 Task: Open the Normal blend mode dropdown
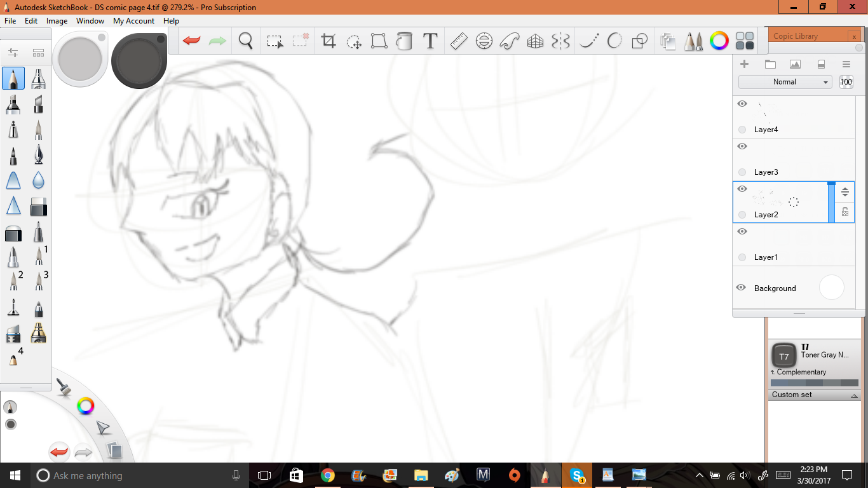tap(785, 82)
